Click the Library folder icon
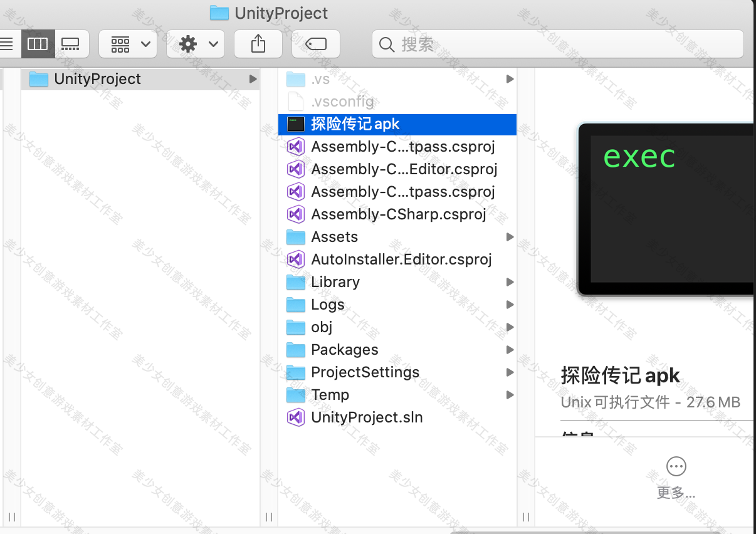The height and width of the screenshot is (534, 756). [x=296, y=282]
